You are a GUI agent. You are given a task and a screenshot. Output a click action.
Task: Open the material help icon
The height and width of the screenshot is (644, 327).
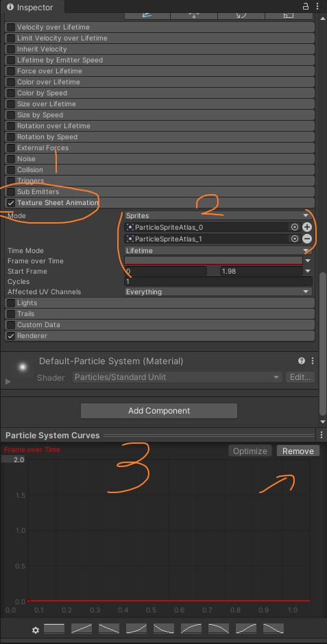click(x=302, y=361)
